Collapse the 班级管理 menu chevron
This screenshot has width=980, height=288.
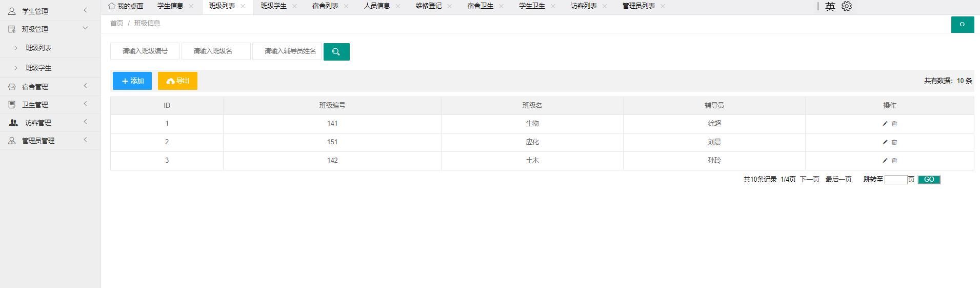85,28
